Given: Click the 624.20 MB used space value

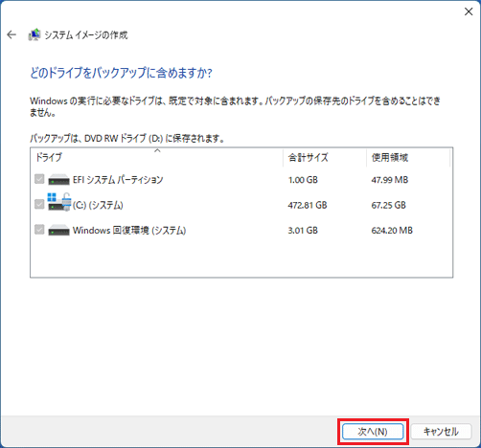Looking at the screenshot, I should coord(392,230).
